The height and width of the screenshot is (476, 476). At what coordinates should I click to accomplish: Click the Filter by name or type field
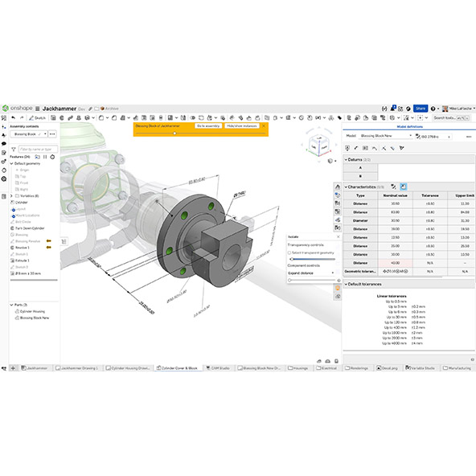coord(38,149)
